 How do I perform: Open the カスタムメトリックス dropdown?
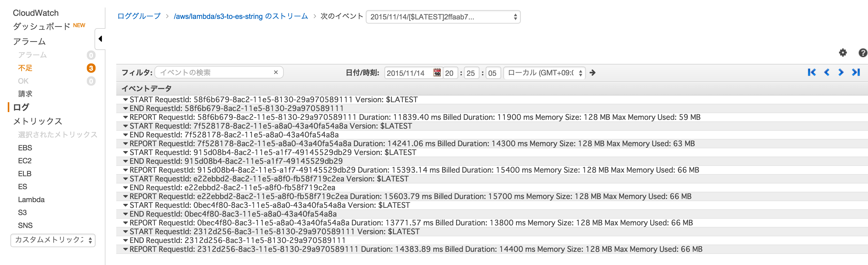tap(52, 240)
